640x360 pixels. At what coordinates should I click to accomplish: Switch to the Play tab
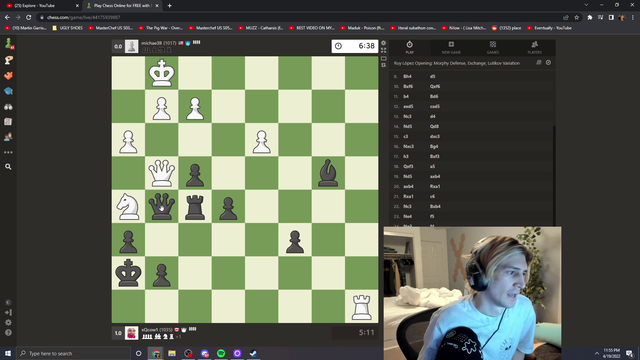tap(409, 47)
